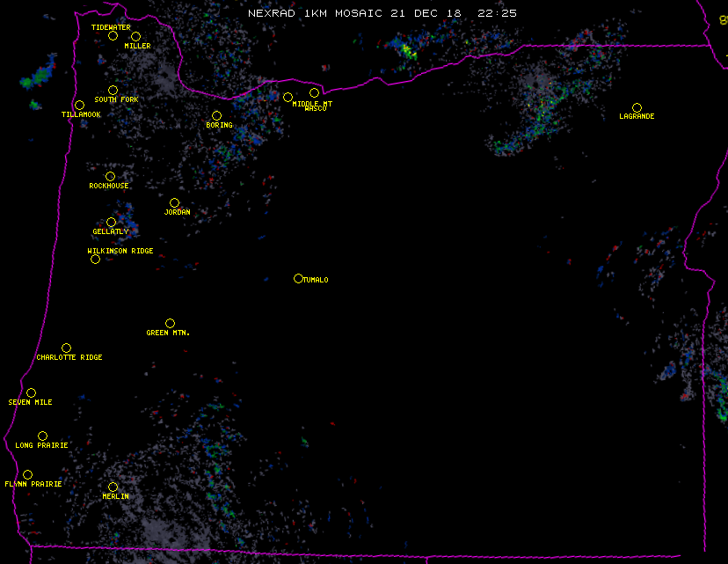Click the South Fork station marker
The height and width of the screenshot is (564, 728).
click(113, 91)
